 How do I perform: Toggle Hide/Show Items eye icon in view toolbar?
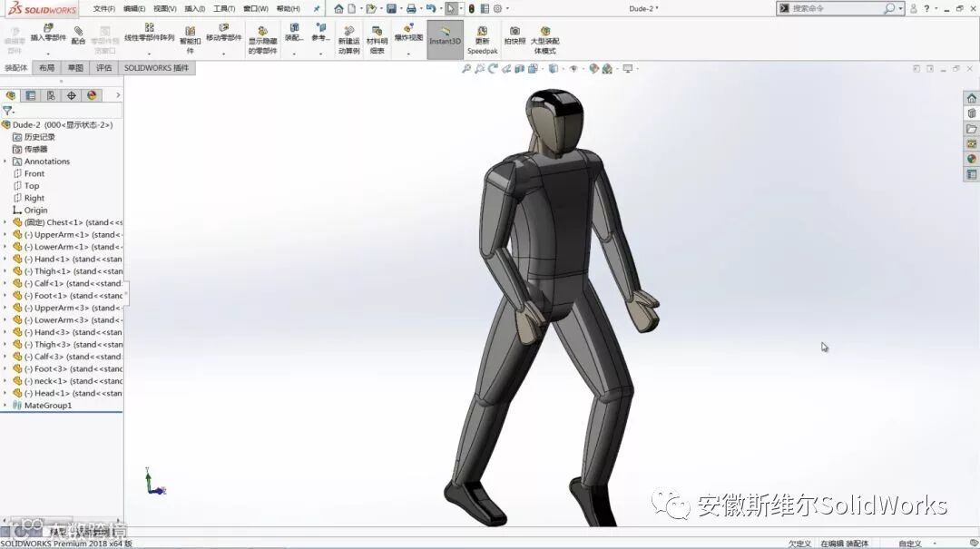[573, 69]
